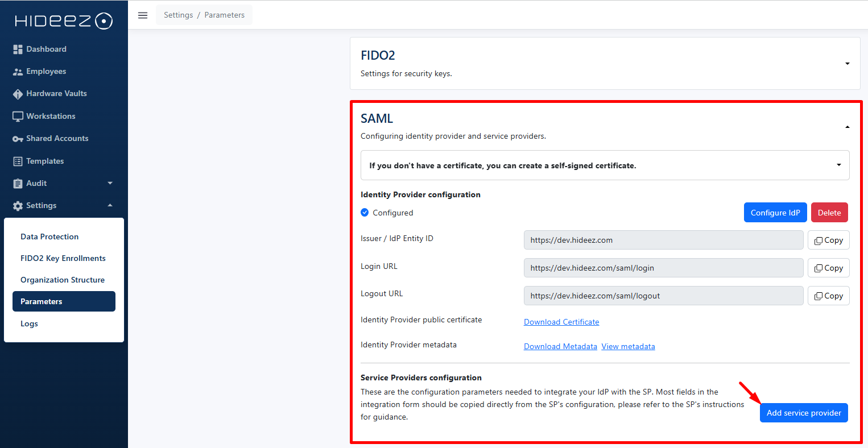This screenshot has height=448, width=868.
Task: Collapse the SAML section arrow
Action: click(x=847, y=127)
